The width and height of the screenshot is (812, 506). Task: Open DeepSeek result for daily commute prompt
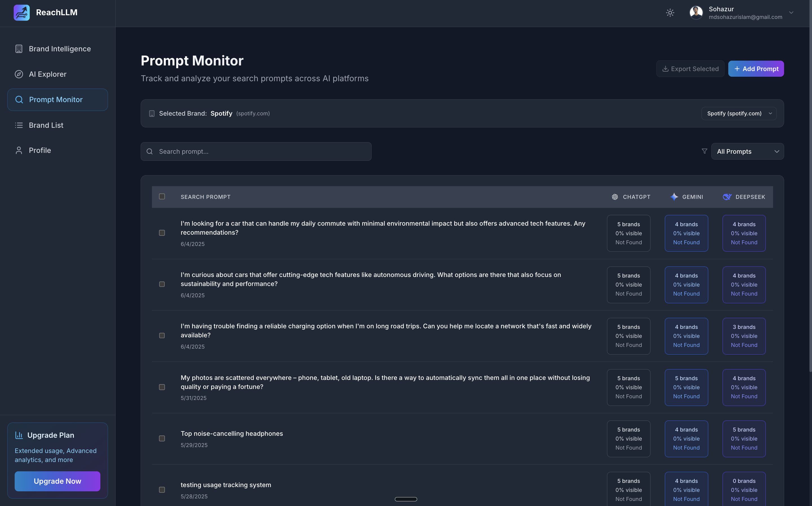[744, 233]
